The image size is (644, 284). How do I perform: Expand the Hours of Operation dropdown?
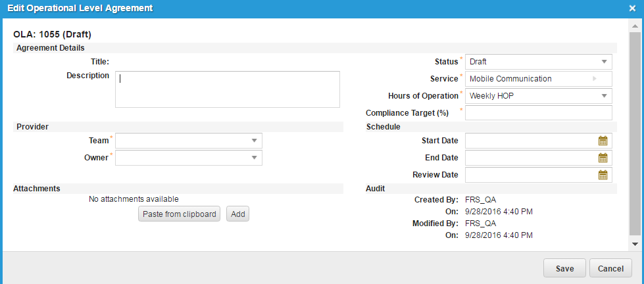pyautogui.click(x=604, y=96)
